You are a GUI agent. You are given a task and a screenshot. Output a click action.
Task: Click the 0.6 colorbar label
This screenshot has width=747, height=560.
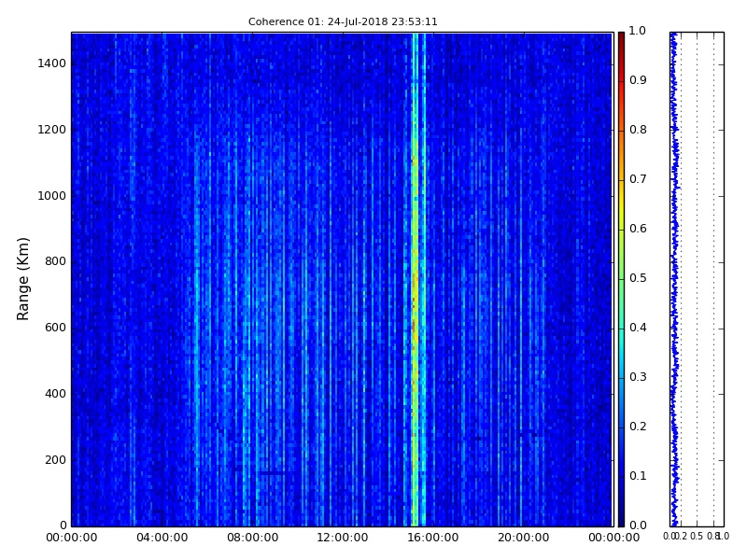pyautogui.click(x=638, y=229)
